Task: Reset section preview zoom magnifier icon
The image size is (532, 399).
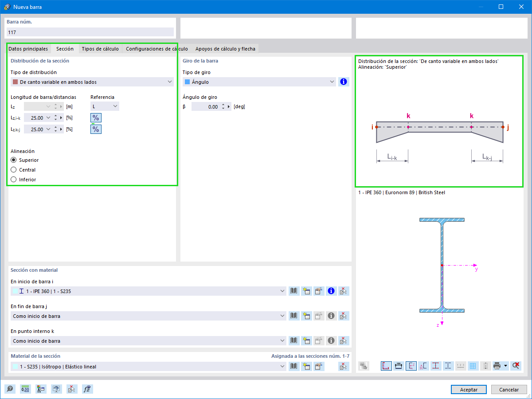Action: coord(515,366)
